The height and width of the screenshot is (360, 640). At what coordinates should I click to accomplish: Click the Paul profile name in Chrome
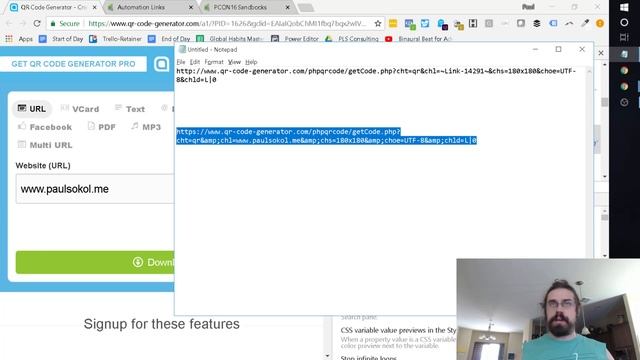coord(528,7)
